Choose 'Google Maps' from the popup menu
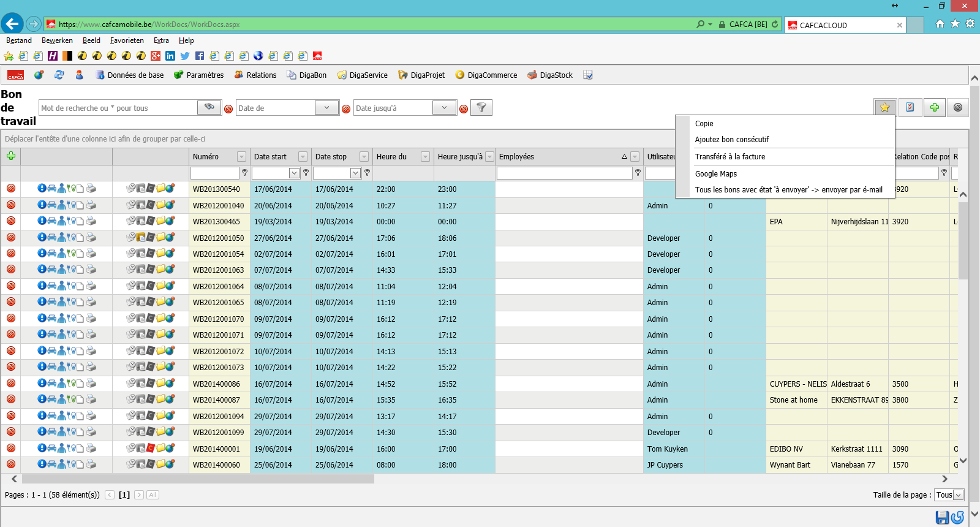The width and height of the screenshot is (980, 527). point(716,174)
